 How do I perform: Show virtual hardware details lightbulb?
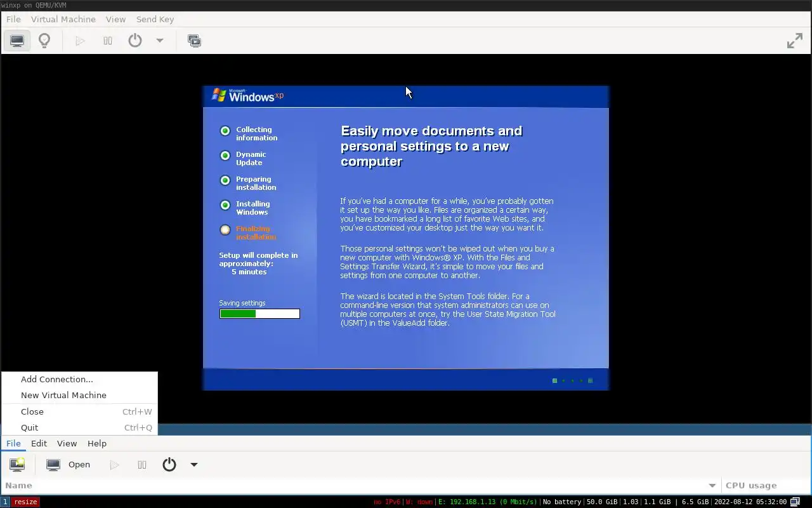point(44,41)
